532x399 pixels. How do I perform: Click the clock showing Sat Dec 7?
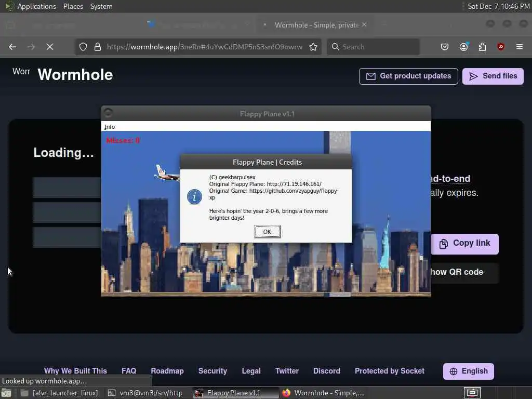(499, 6)
